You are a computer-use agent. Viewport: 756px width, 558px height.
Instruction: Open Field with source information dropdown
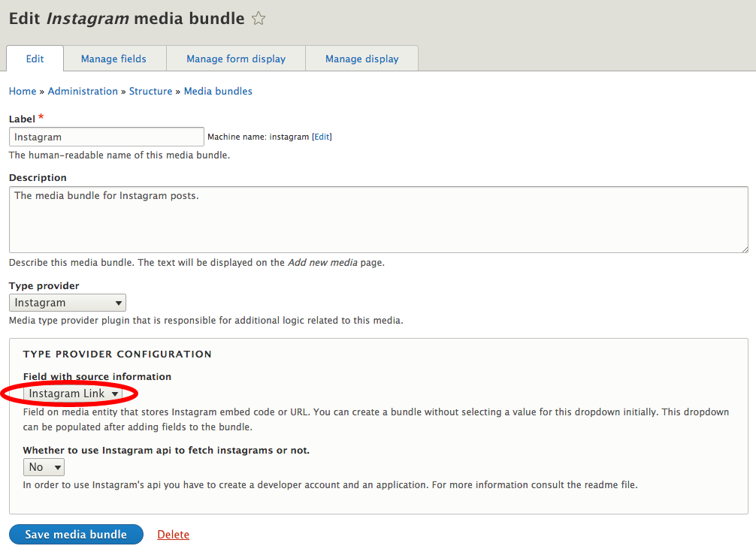pos(73,394)
